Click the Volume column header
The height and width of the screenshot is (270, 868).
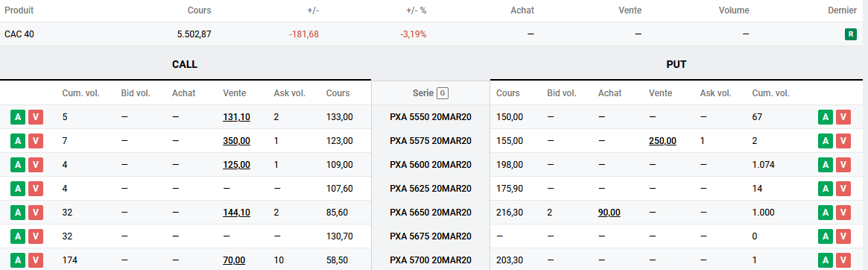point(733,10)
